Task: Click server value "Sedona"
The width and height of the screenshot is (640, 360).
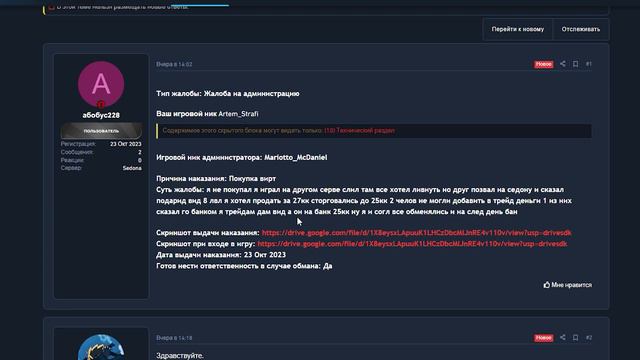Action: (132, 168)
